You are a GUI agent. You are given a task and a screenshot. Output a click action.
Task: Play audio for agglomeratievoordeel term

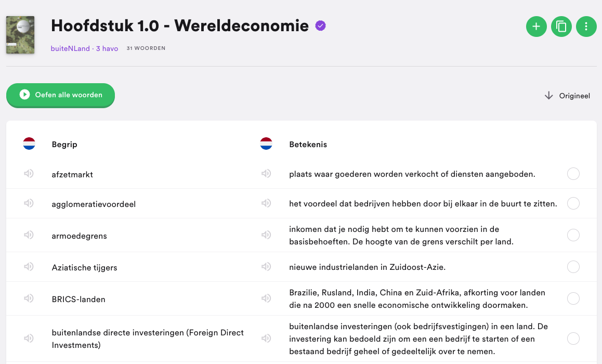point(29,203)
